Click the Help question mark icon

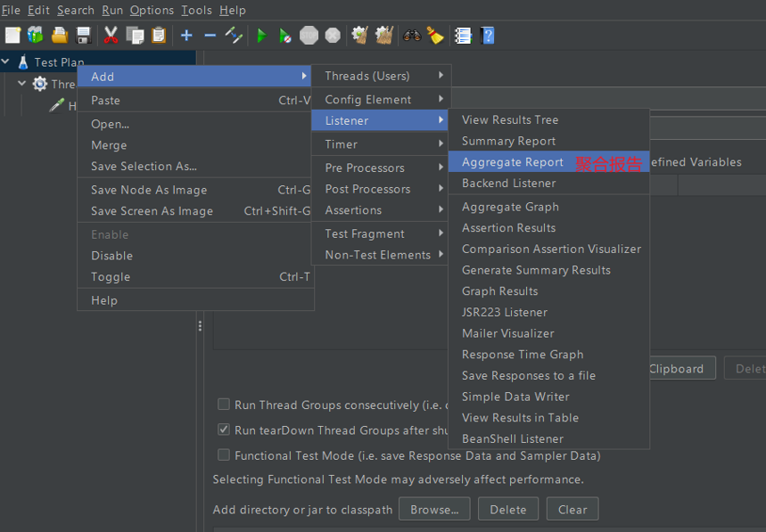click(x=487, y=36)
